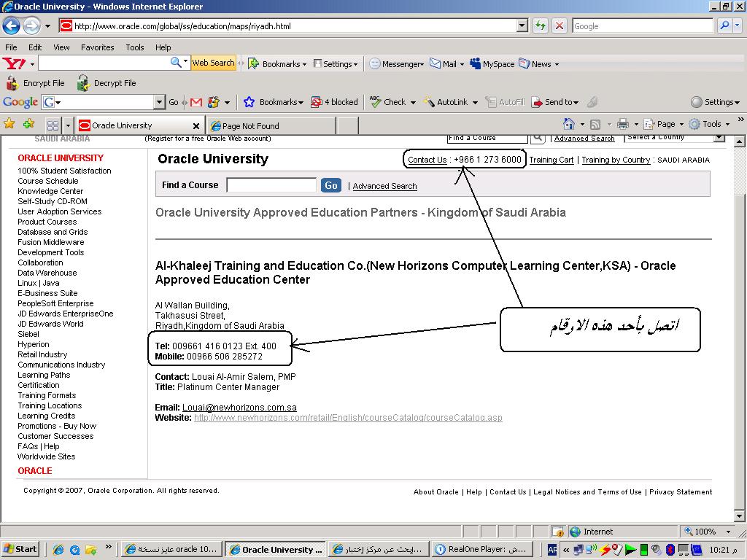This screenshot has height=560, width=747.
Task: Click the Print icon in command bar
Action: 622,124
